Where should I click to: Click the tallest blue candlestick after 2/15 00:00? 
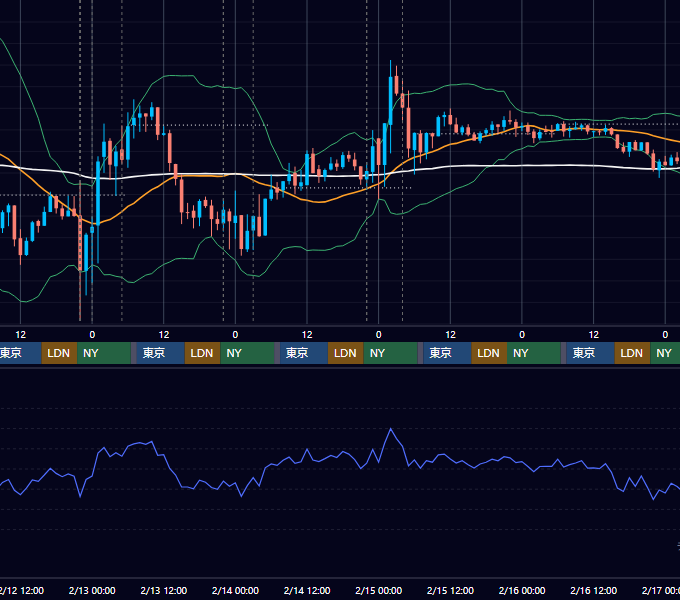(391, 100)
